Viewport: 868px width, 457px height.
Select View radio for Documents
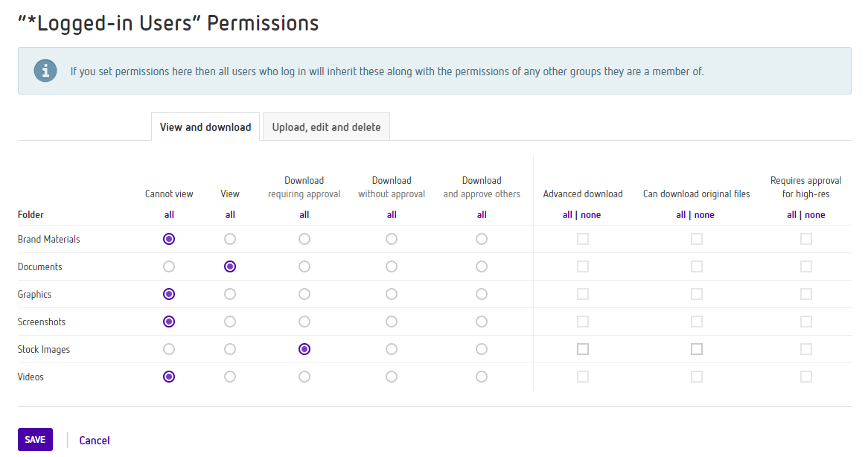tap(230, 266)
